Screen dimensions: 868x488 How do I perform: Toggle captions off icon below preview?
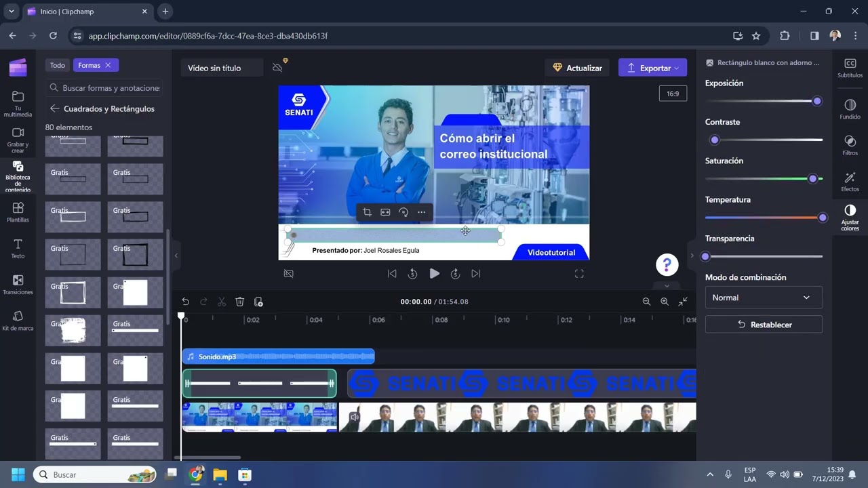pyautogui.click(x=289, y=274)
